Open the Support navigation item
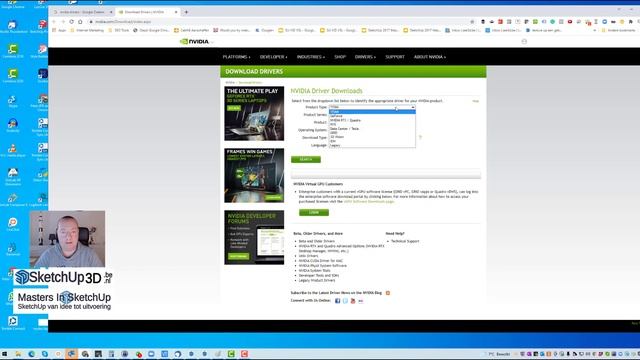The image size is (640, 360). point(395,57)
